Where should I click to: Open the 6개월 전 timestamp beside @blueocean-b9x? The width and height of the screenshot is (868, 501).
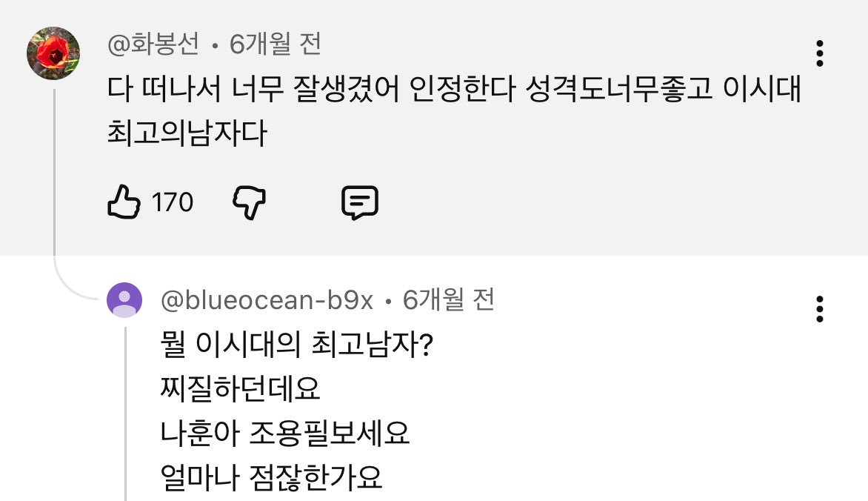point(448,300)
